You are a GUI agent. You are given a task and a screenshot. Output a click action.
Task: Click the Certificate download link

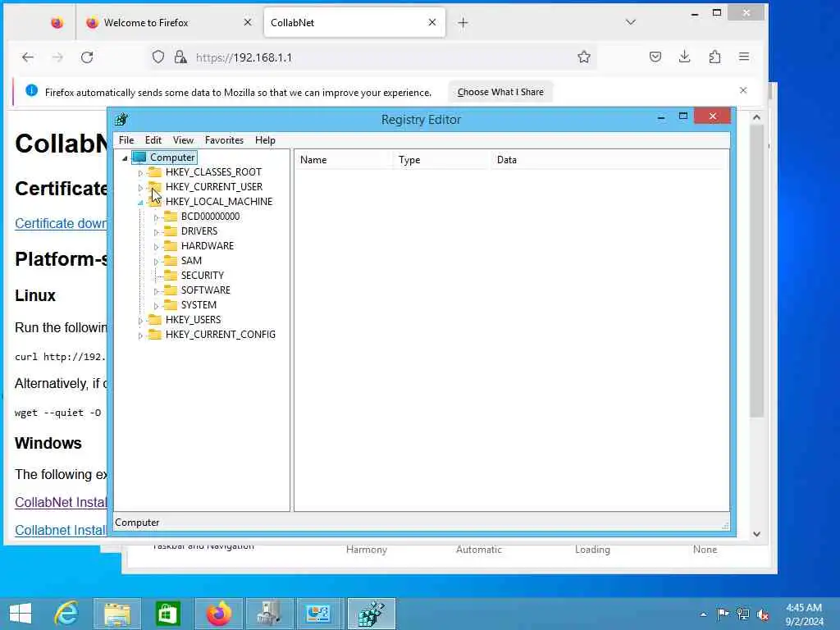(61, 223)
